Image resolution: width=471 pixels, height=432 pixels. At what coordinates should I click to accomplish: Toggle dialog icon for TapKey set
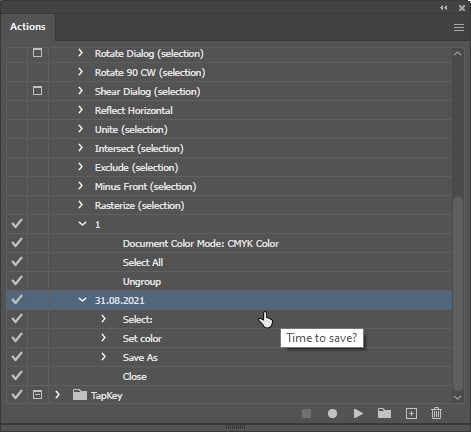pyautogui.click(x=37, y=395)
